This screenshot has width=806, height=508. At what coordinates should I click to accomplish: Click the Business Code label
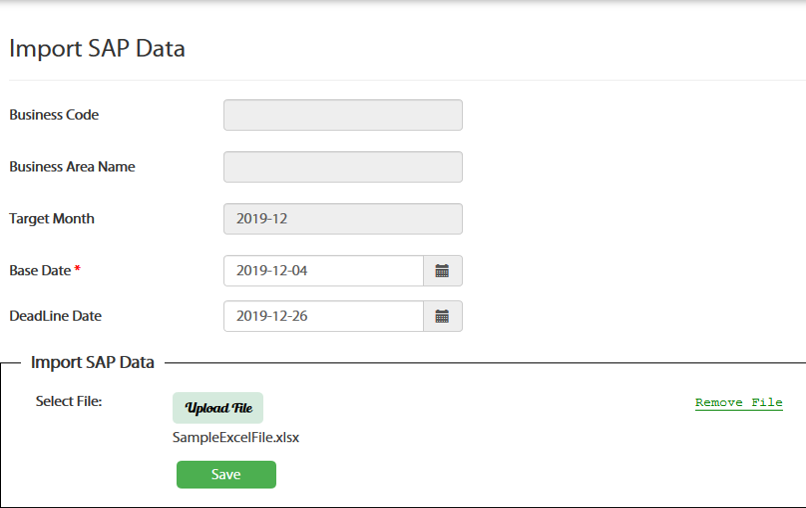click(x=54, y=115)
